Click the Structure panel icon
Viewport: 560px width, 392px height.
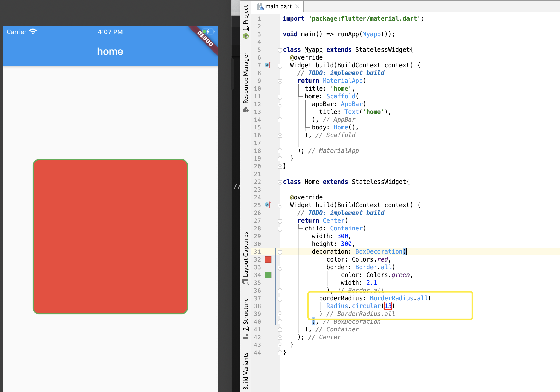tap(246, 336)
